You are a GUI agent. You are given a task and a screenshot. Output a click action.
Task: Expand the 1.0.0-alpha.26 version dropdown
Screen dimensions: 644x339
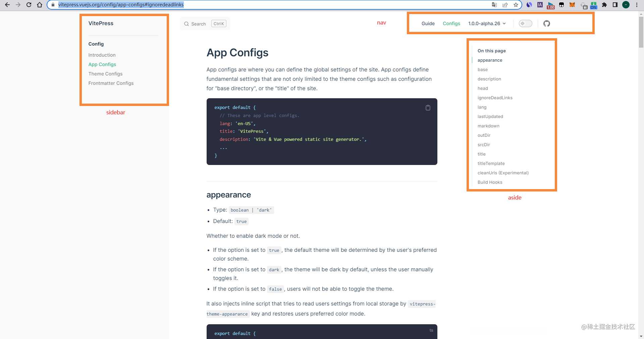click(x=487, y=23)
